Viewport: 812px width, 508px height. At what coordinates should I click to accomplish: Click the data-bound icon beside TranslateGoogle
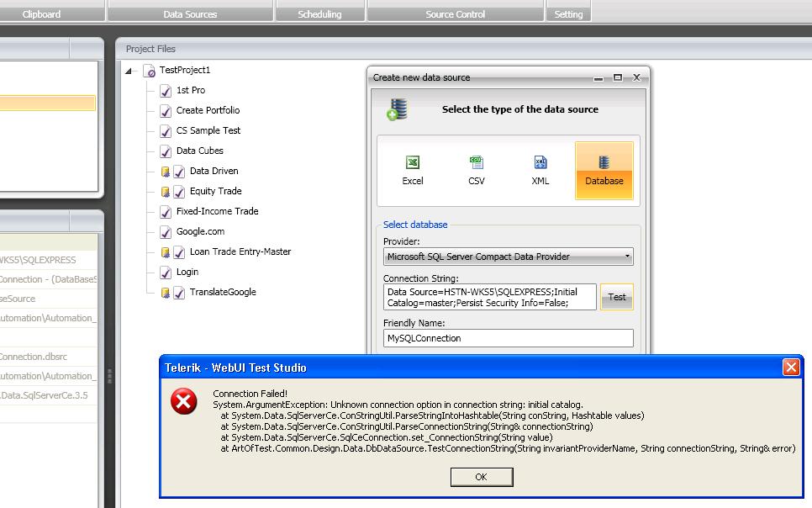(x=166, y=293)
